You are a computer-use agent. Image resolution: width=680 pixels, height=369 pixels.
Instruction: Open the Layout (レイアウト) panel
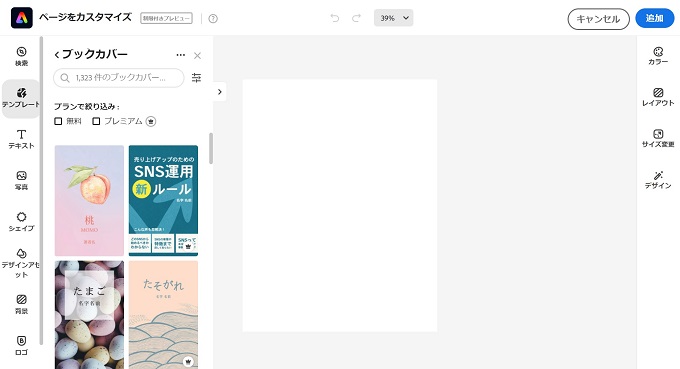click(658, 97)
